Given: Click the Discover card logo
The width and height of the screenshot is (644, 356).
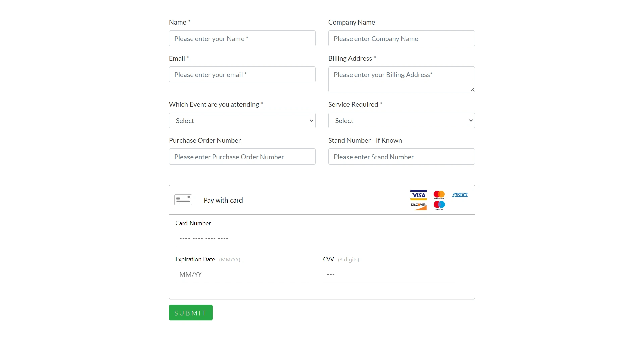Looking at the screenshot, I should pos(419,206).
